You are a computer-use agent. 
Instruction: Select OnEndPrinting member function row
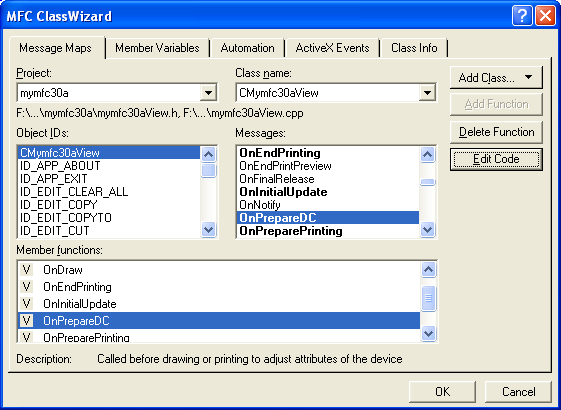pyautogui.click(x=219, y=287)
